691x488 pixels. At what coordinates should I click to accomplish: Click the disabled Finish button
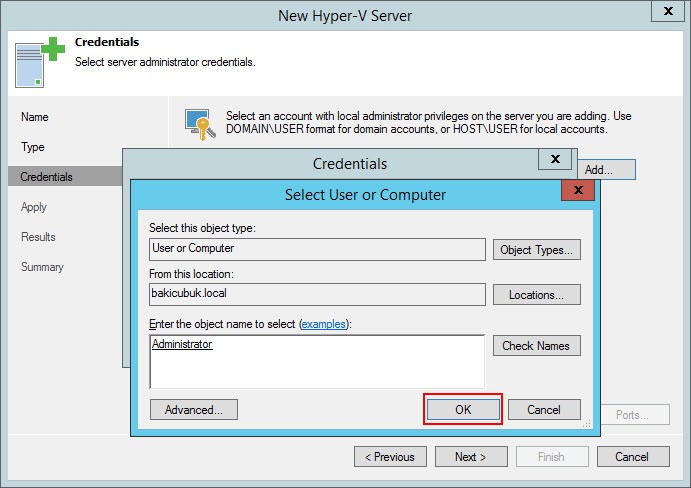pos(552,457)
